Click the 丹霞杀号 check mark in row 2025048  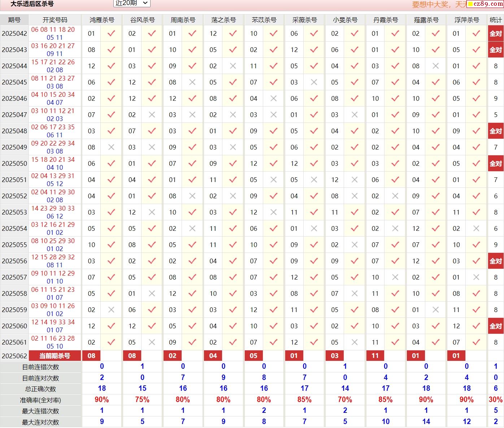pyautogui.click(x=395, y=131)
